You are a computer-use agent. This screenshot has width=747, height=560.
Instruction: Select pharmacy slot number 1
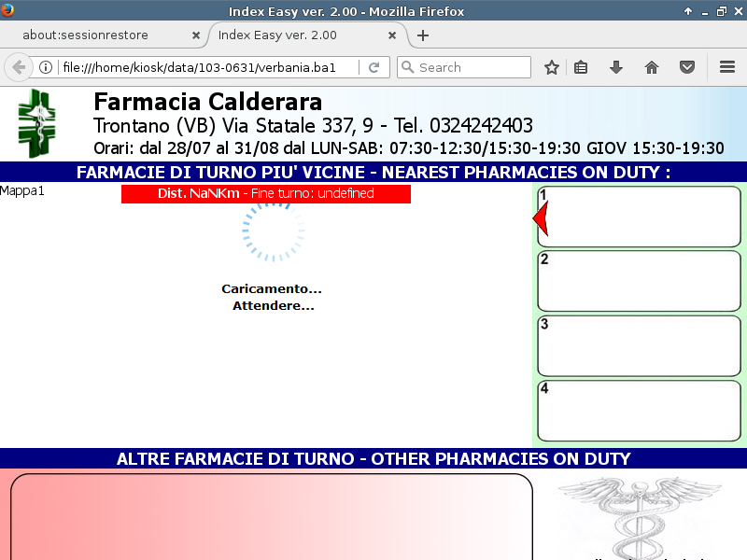point(640,217)
